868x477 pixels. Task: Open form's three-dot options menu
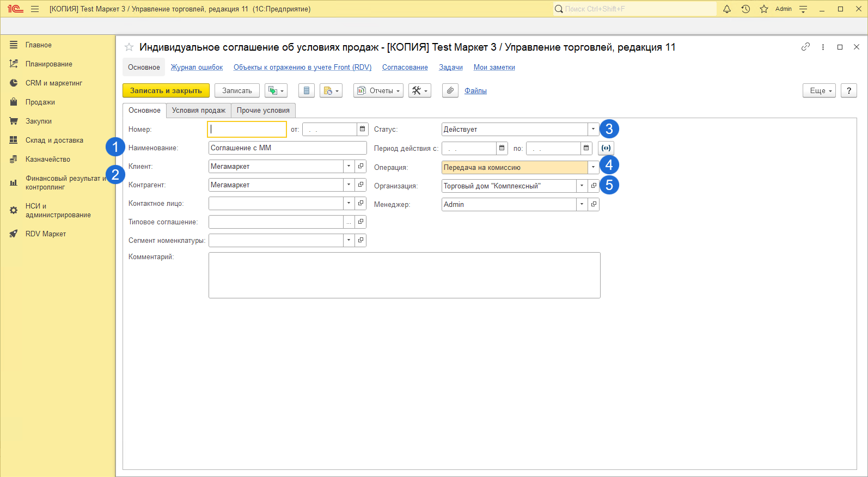(823, 47)
